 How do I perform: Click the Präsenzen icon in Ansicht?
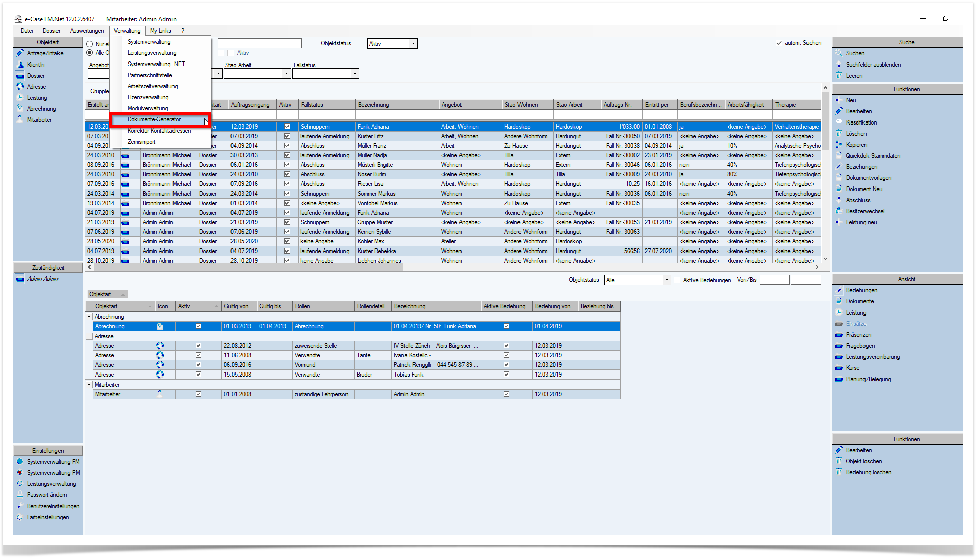[839, 335]
